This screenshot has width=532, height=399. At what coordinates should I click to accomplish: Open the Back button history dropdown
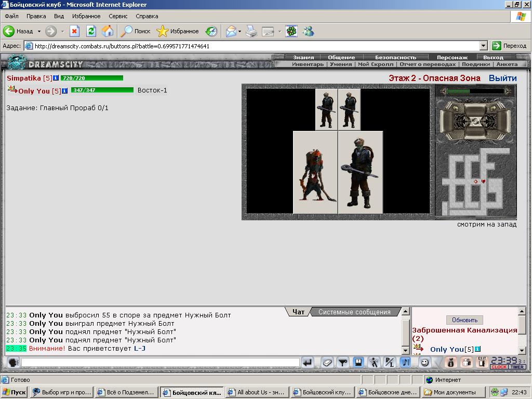[x=39, y=31]
